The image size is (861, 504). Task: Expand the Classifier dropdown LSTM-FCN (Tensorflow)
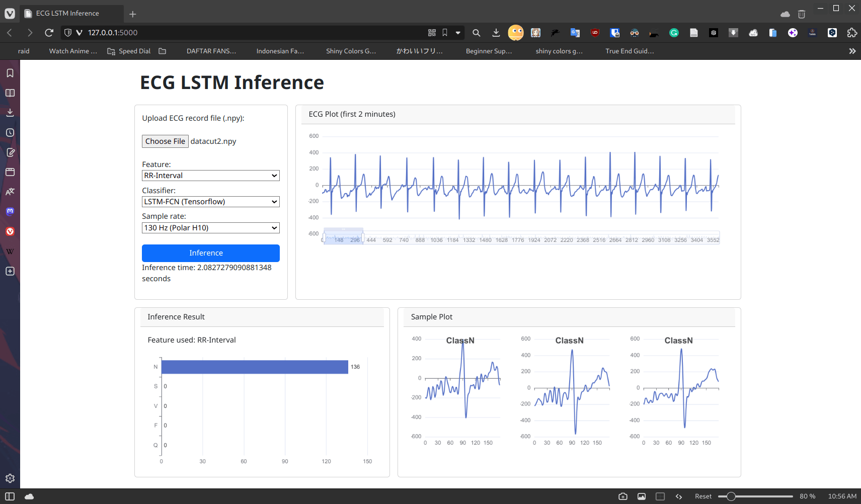coord(210,202)
